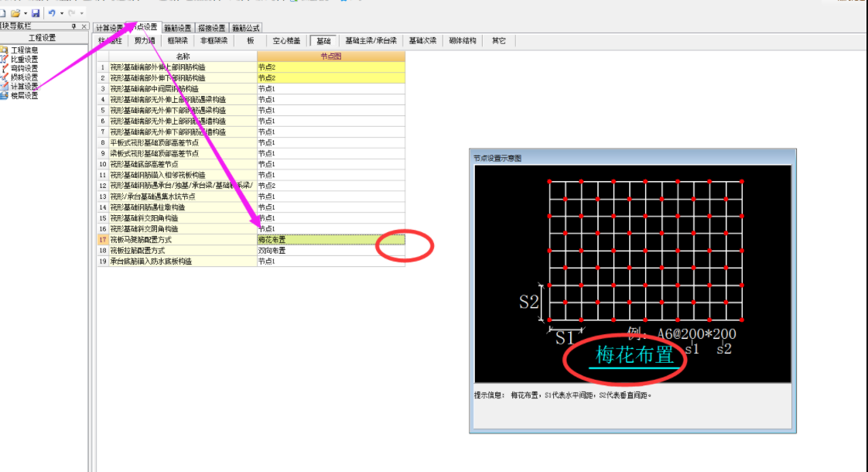Image resolution: width=868 pixels, height=472 pixels.
Task: Click the Undo arrow icon
Action: (x=52, y=12)
